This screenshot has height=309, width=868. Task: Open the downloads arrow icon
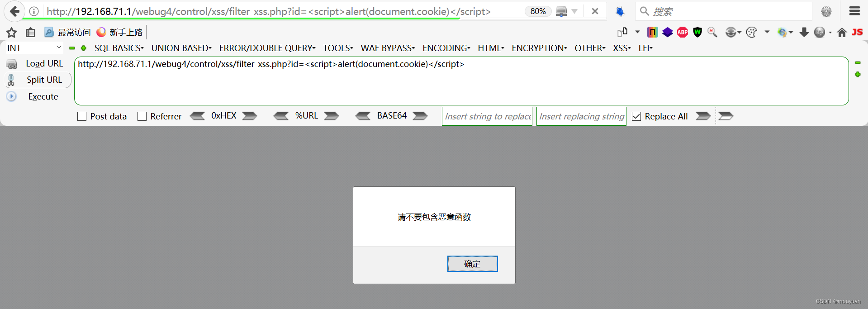pos(804,32)
